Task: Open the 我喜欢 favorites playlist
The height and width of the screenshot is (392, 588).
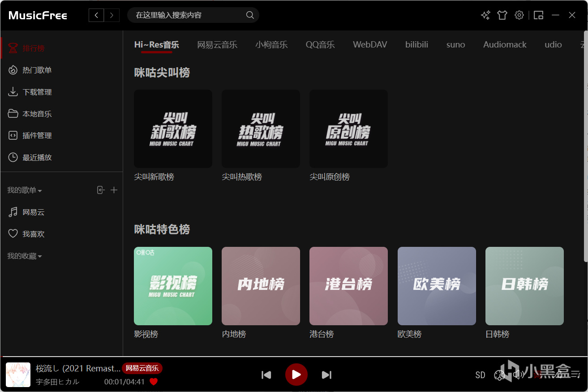Action: tap(62, 234)
